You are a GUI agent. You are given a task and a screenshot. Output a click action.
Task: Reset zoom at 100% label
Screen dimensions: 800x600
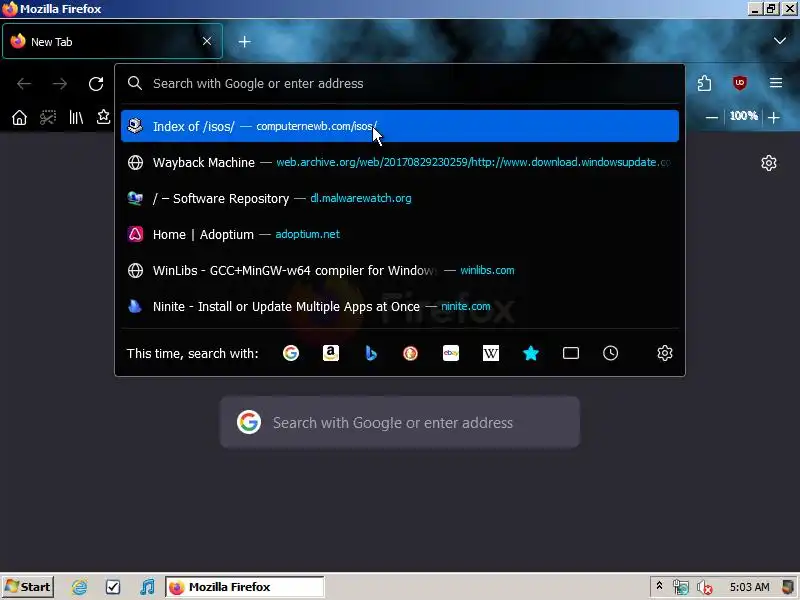tap(743, 116)
